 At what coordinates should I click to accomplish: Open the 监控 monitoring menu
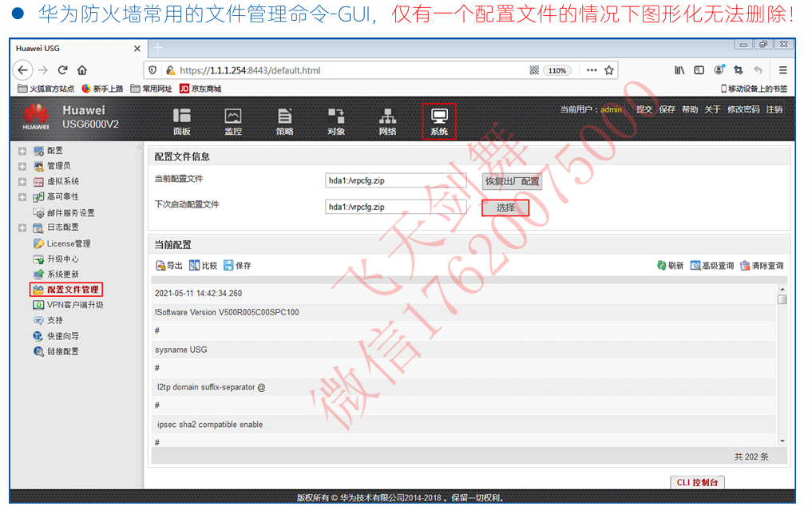(233, 121)
